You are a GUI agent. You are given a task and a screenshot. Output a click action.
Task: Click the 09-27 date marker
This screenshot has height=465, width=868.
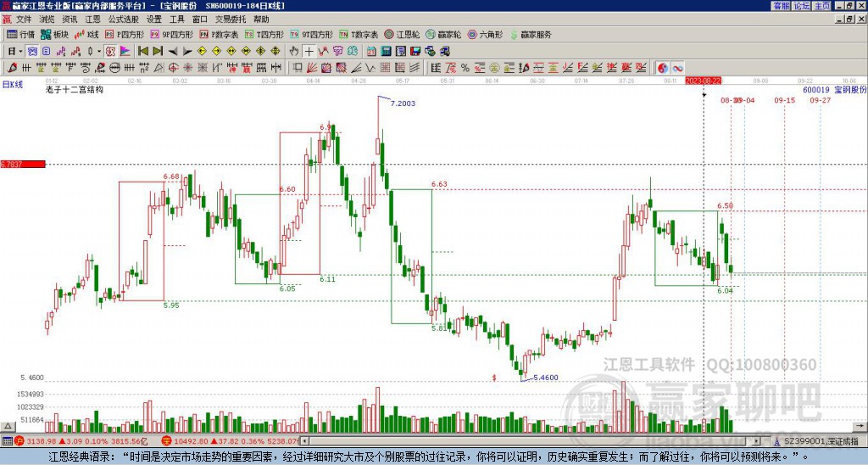[x=820, y=100]
